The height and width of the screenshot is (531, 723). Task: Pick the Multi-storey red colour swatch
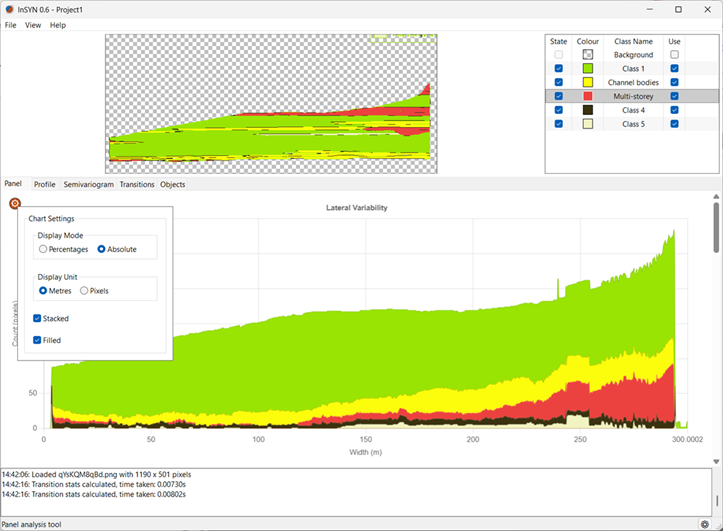coord(588,96)
